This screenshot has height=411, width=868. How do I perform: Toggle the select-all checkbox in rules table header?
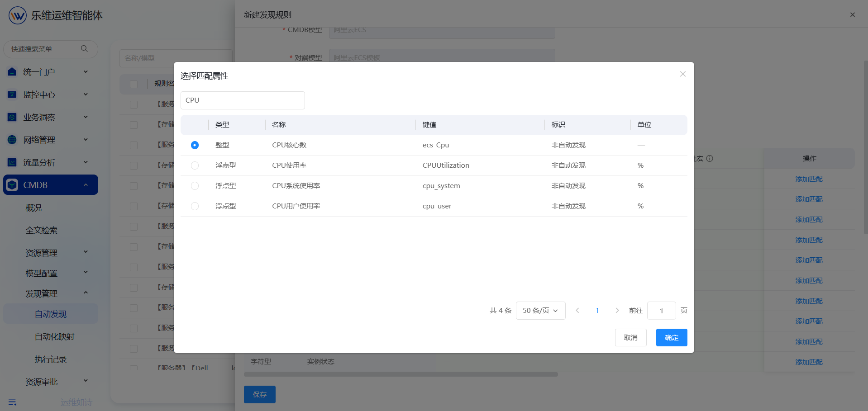(x=134, y=84)
